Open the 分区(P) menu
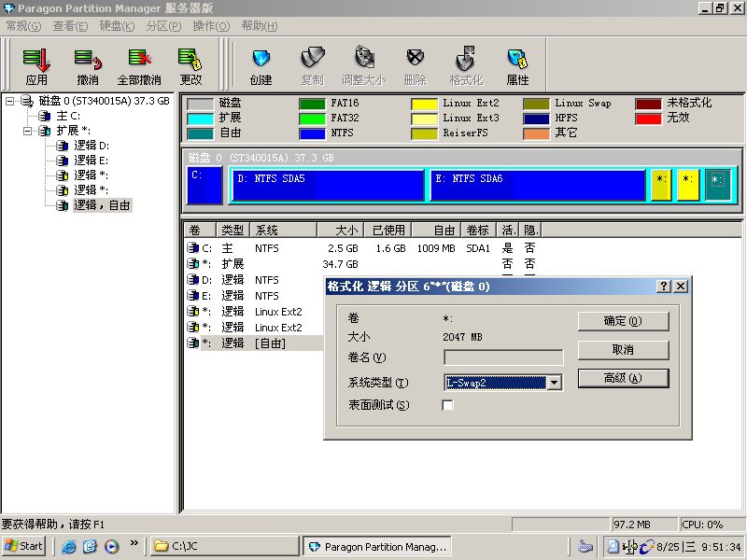The image size is (747, 560). coord(163,26)
